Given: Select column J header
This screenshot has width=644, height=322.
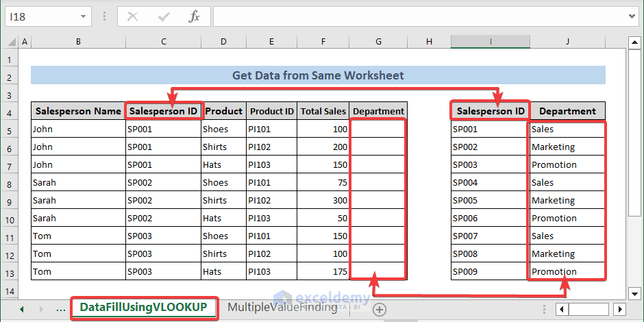Looking at the screenshot, I should point(567,42).
